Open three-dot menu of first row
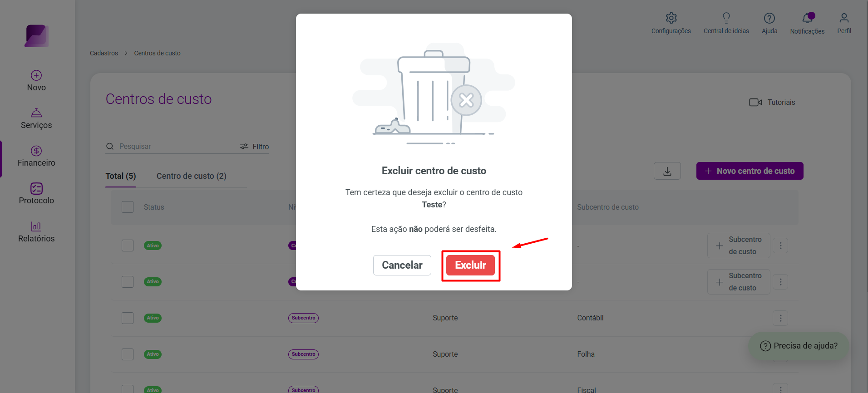This screenshot has width=868, height=393. (780, 246)
